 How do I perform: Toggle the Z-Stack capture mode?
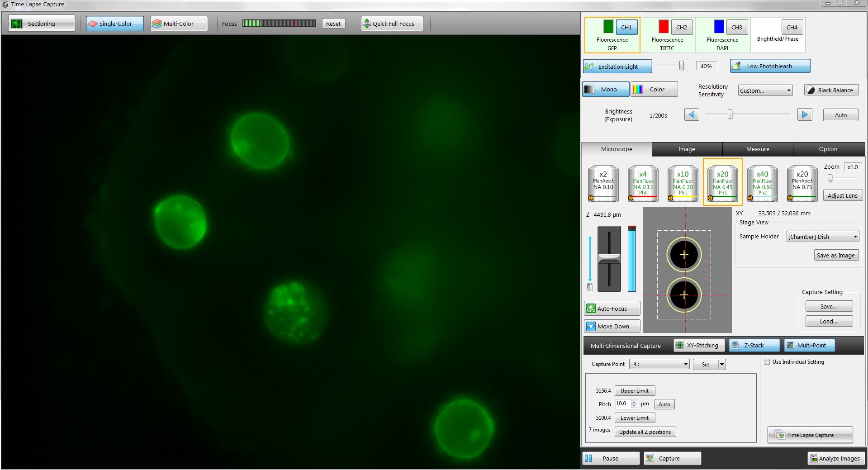[754, 345]
